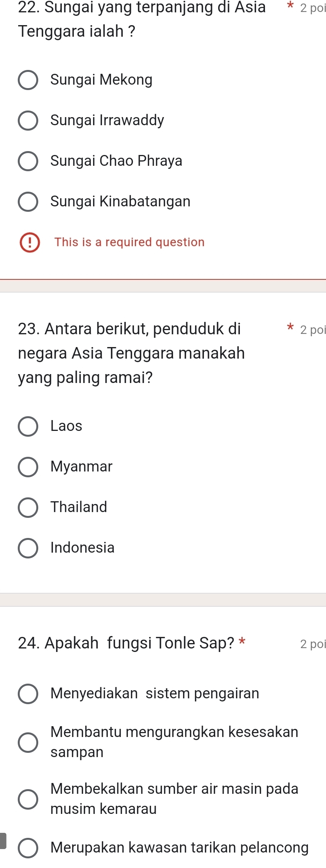
Task: Click the dark tab at left edge
Action: [x=3, y=841]
